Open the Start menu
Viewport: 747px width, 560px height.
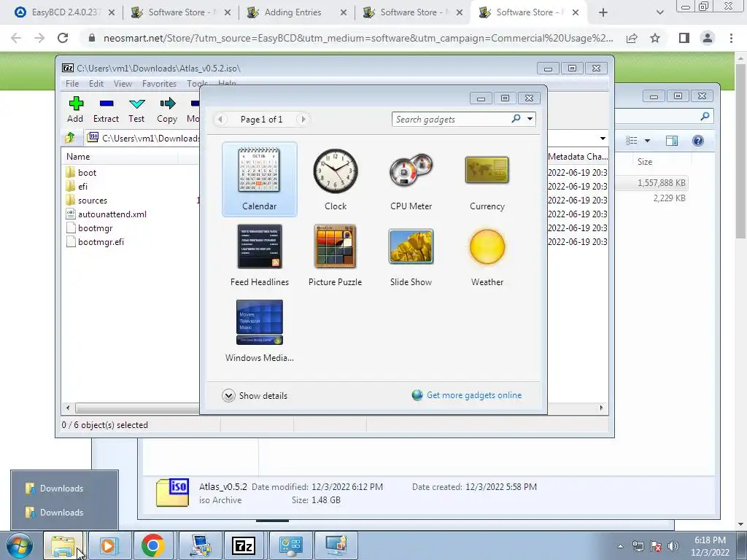point(19,545)
